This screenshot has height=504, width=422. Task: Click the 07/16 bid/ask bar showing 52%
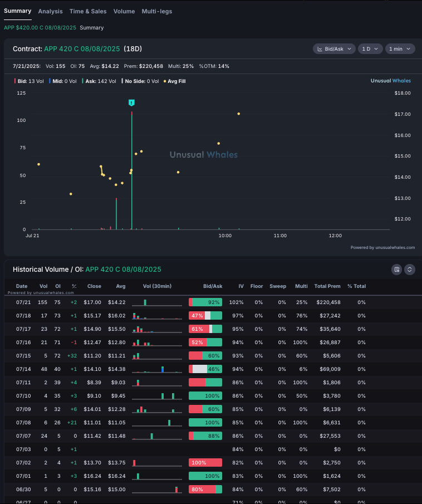[205, 342]
